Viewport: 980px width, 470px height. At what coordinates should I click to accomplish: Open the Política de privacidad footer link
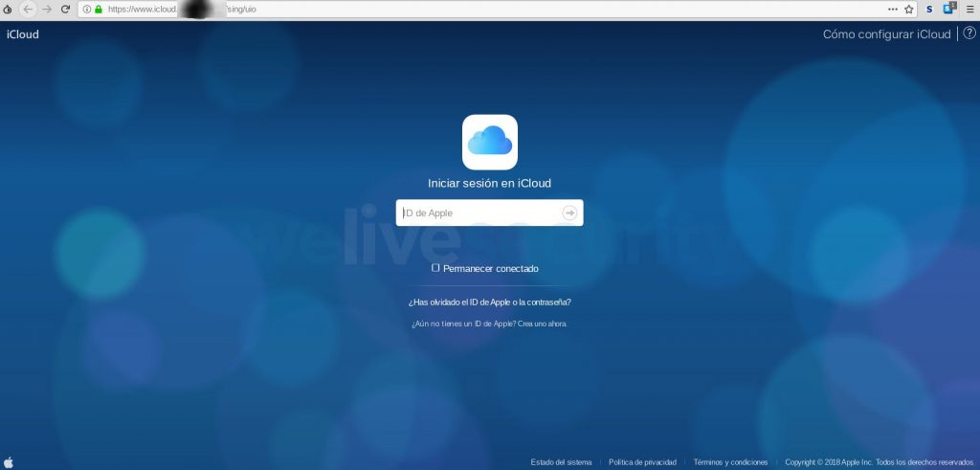click(642, 462)
